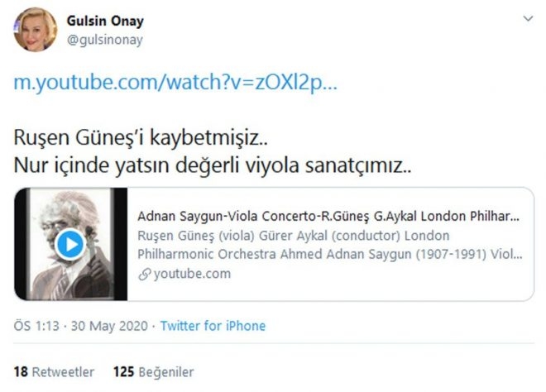Viewport: 546px width, 392px height.
Task: Open the Gulsin Onay display name
Action: click(x=105, y=21)
